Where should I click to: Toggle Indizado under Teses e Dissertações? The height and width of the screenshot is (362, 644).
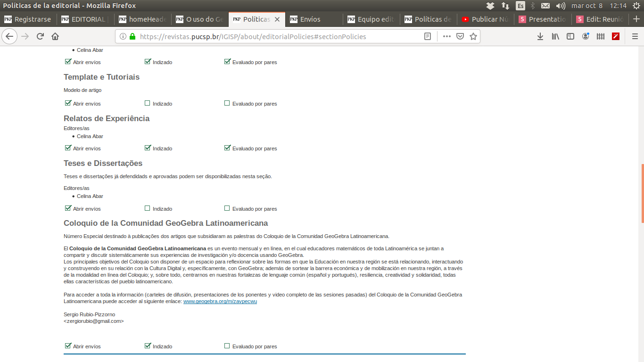click(x=147, y=208)
